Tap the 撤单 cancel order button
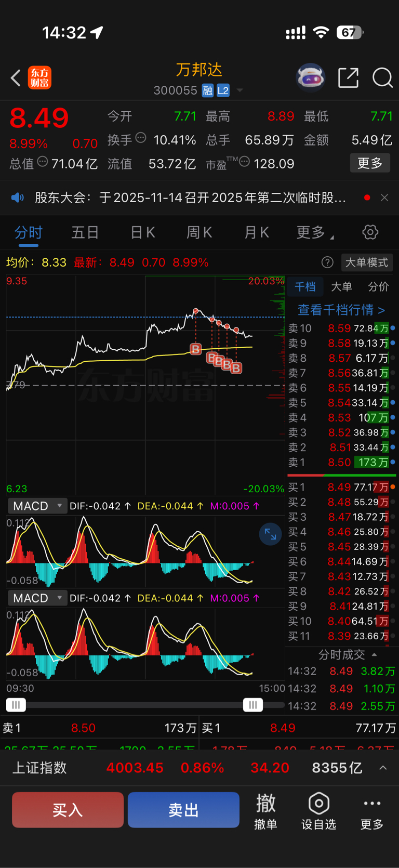Screen dimensions: 399x868 point(265,811)
